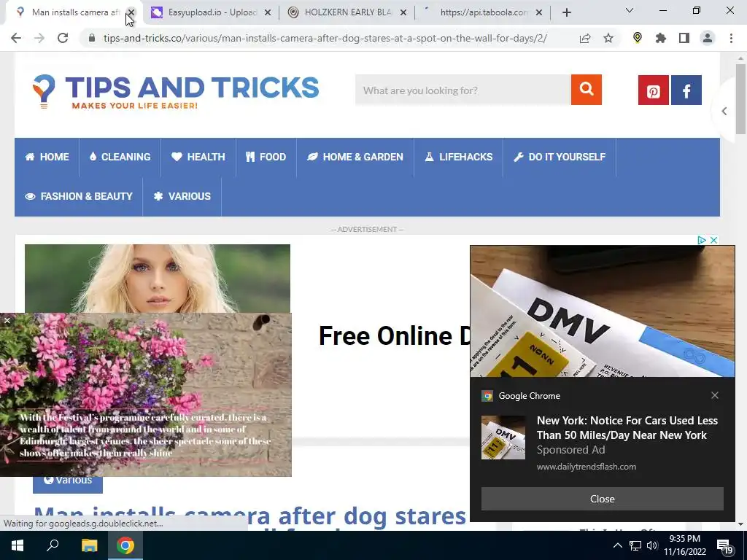
Task: Click the article headline about dog stares
Action: 249,518
